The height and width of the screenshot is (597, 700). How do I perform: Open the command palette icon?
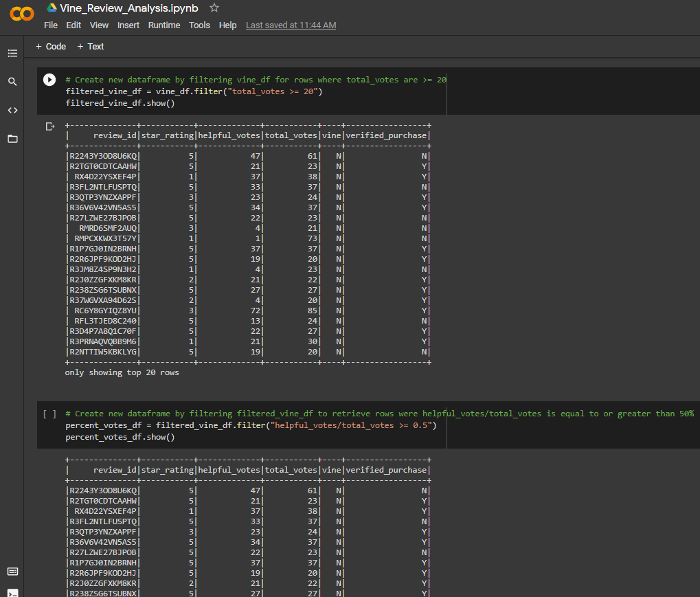(x=12, y=571)
